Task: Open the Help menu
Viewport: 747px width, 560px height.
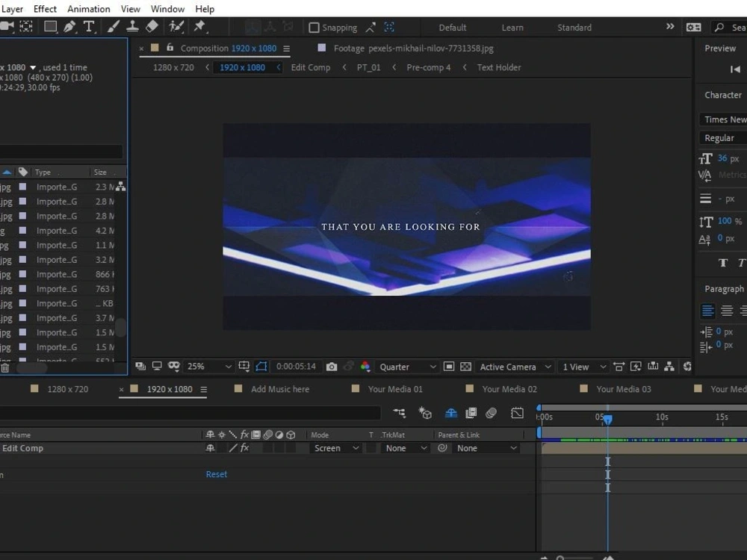Action: click(205, 9)
